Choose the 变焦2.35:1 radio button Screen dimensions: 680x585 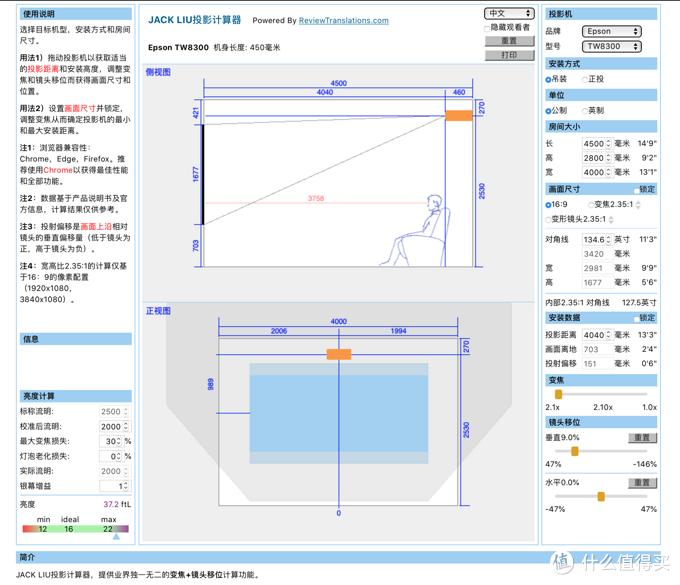pos(591,205)
